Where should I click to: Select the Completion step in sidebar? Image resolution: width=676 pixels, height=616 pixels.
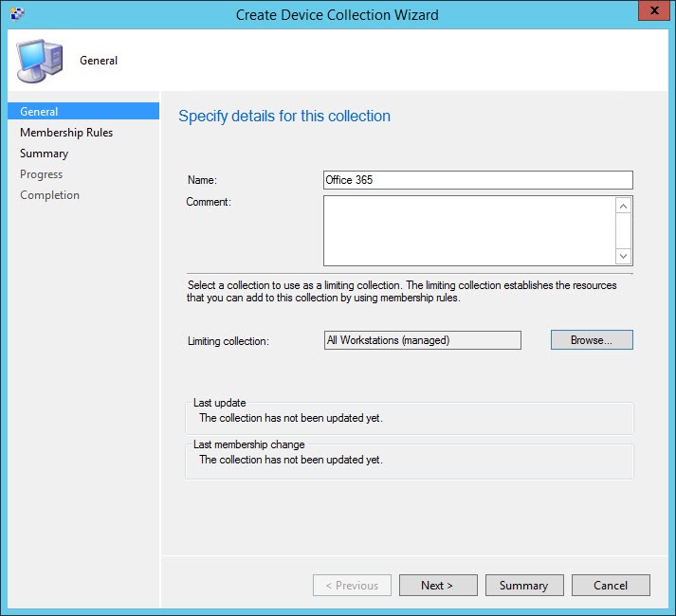coord(50,195)
